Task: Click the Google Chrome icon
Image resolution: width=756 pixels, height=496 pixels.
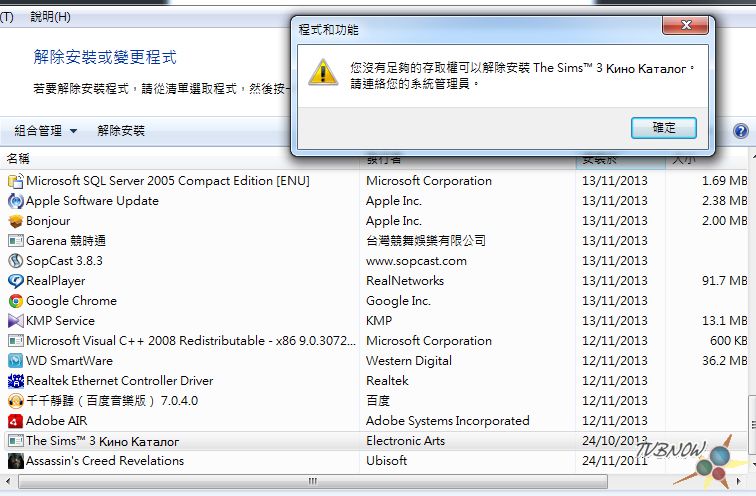Action: pyautogui.click(x=15, y=301)
